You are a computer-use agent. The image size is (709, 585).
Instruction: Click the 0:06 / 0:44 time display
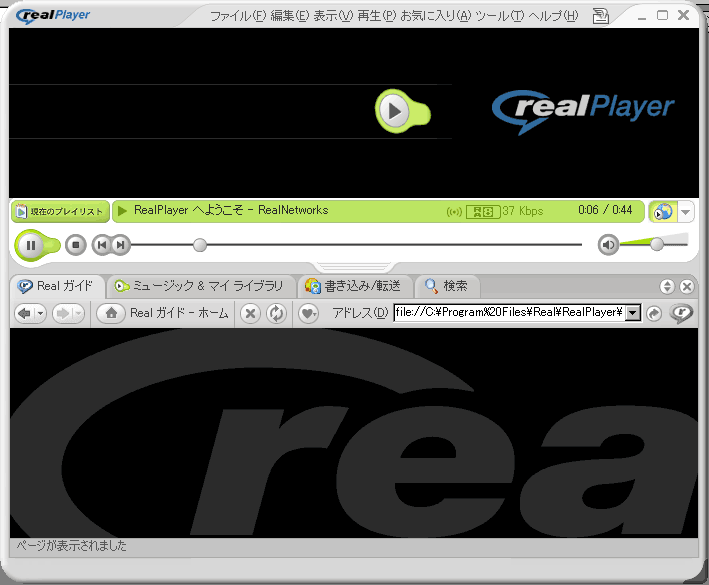pos(605,210)
